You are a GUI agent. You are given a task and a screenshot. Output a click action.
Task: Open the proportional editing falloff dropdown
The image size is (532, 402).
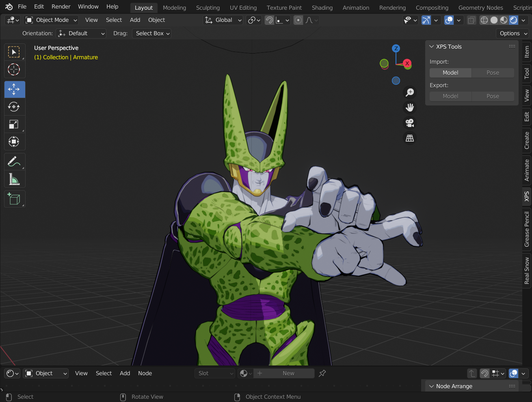point(311,20)
